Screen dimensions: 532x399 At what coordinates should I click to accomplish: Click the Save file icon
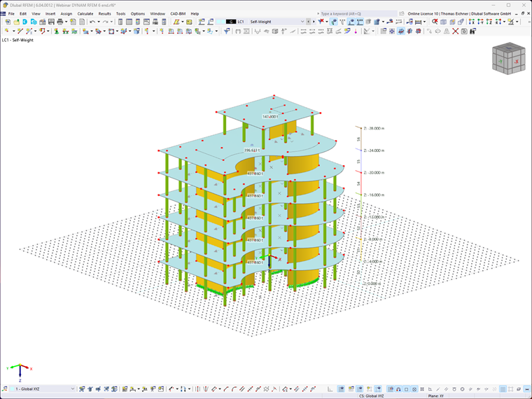(x=51, y=22)
